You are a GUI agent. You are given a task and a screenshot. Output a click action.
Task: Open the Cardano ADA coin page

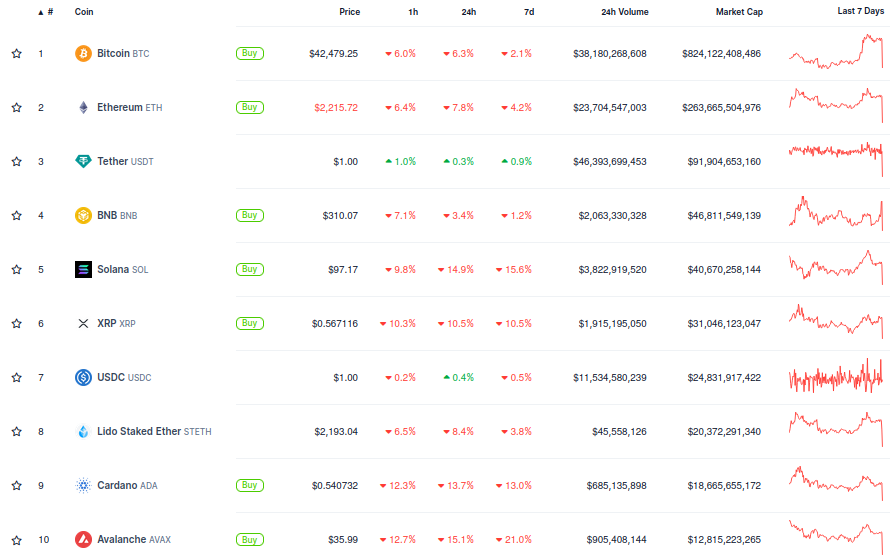click(127, 486)
